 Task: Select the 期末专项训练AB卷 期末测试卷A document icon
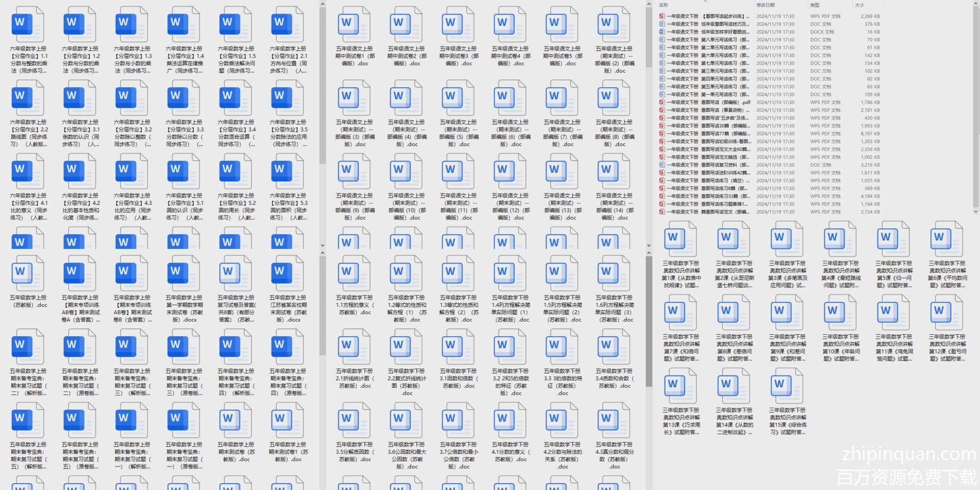pyautogui.click(x=80, y=273)
